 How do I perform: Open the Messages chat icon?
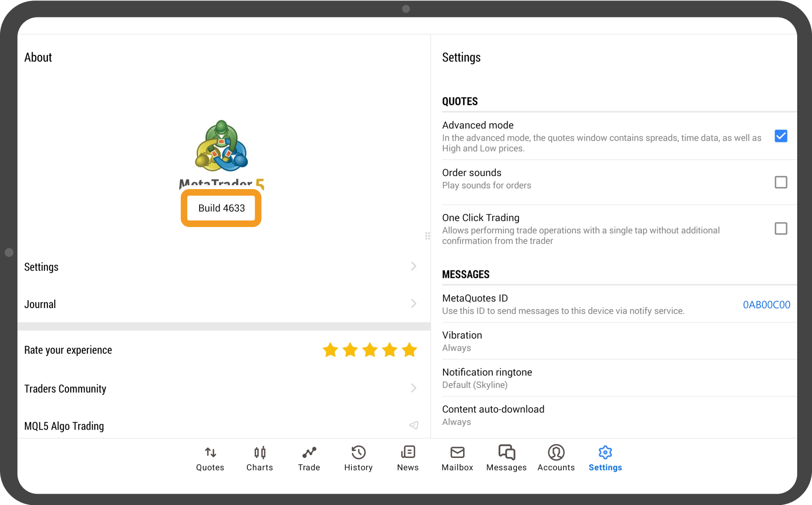(x=507, y=452)
